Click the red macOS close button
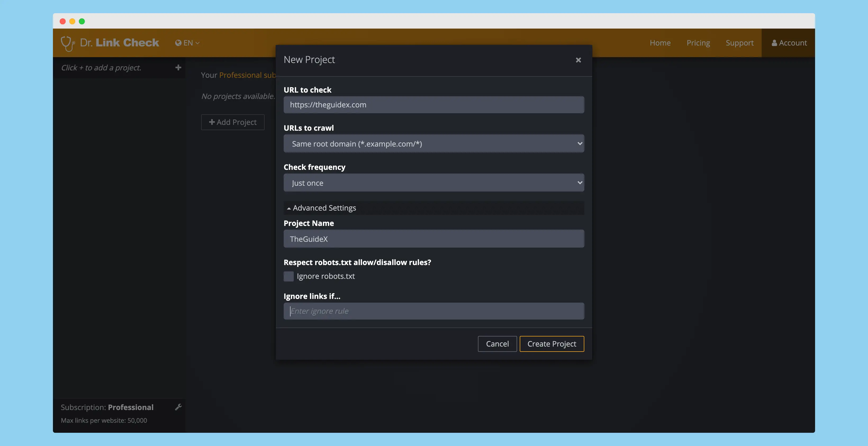This screenshot has height=446, width=868. point(63,21)
